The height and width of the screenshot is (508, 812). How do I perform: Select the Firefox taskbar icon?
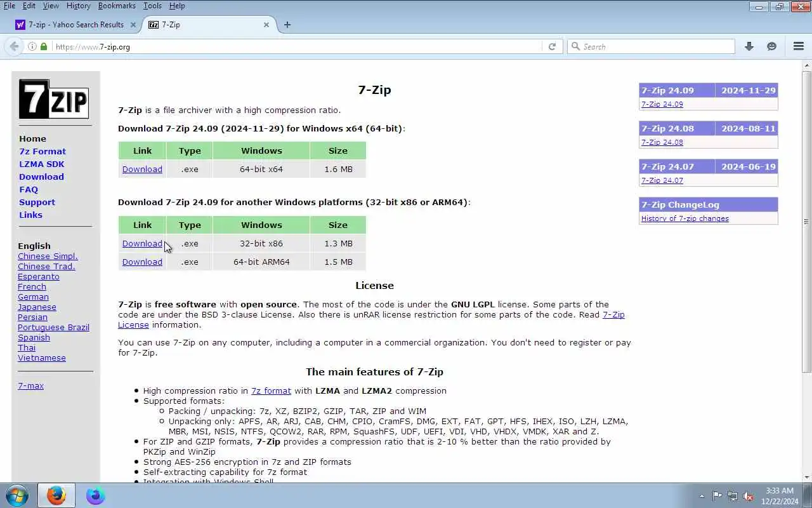coord(56,495)
